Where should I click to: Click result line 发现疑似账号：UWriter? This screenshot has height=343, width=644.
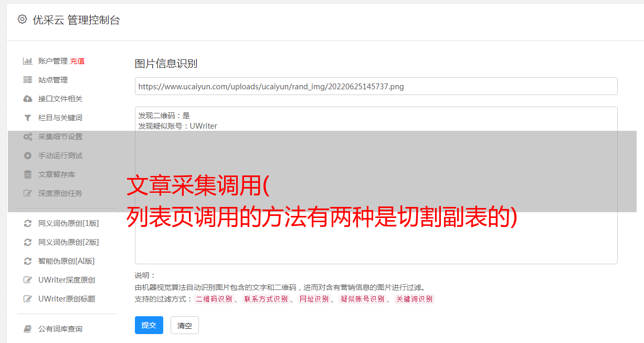coord(178,126)
